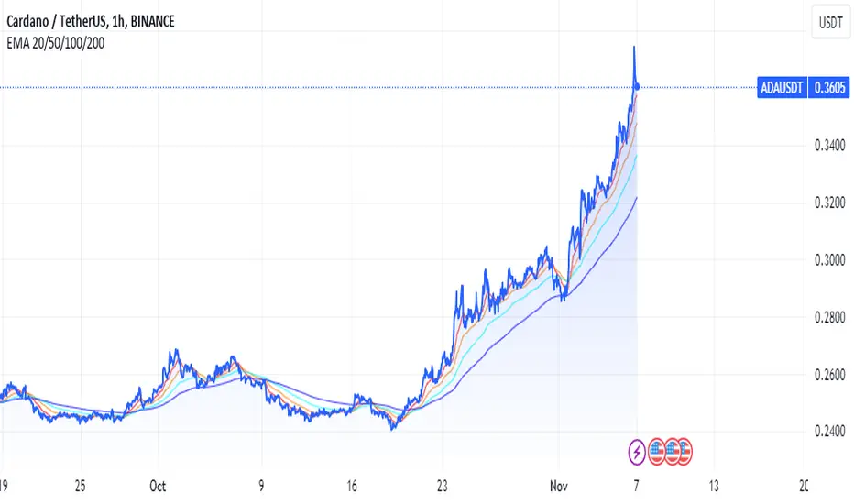The image size is (854, 504).
Task: Click the blue last-price dot on the chart line
Action: (x=637, y=87)
